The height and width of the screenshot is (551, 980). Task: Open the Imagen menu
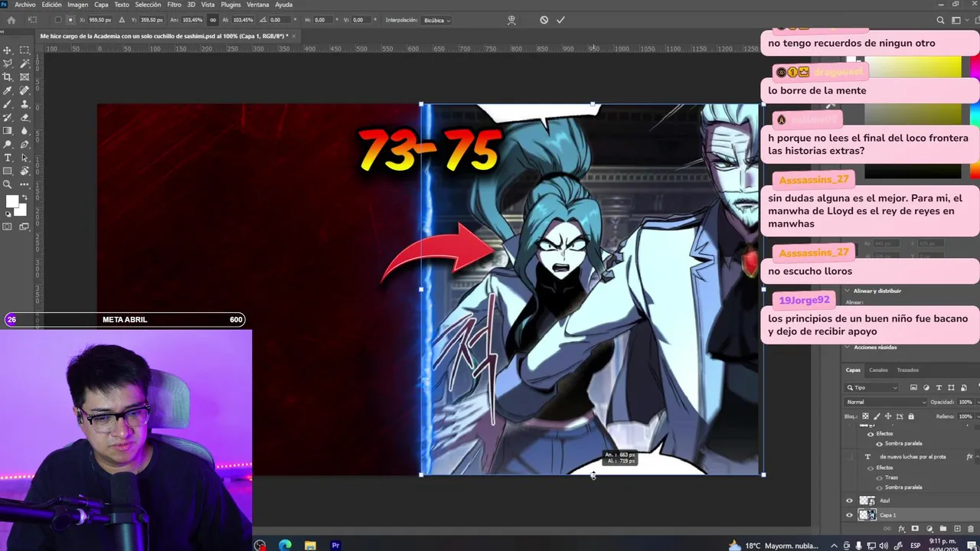click(77, 5)
